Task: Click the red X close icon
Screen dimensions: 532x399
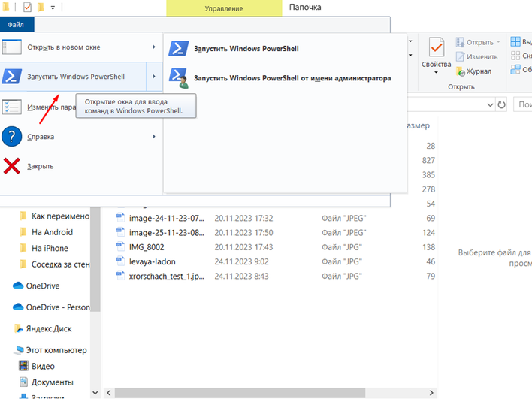Action: pos(12,166)
